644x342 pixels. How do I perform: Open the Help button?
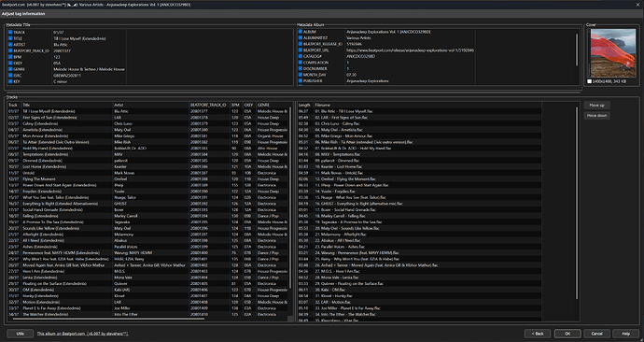coord(626,334)
